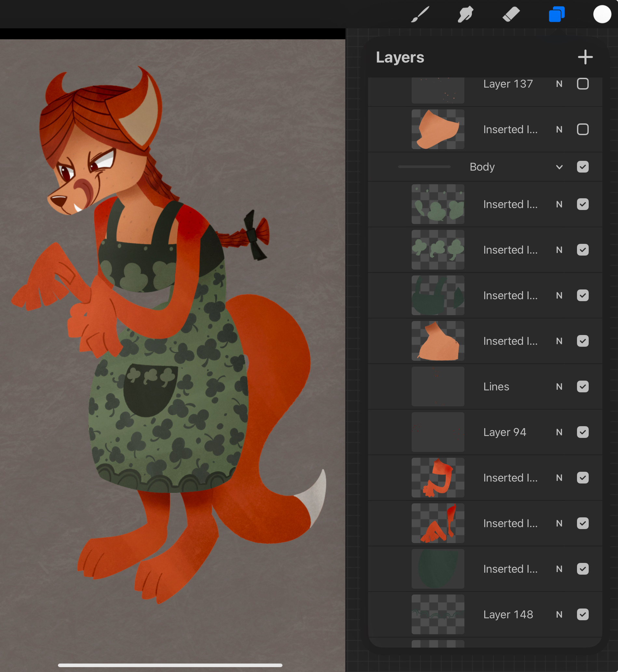Screen dimensions: 618x672
Task: Select the "Layer 137" name
Action: click(x=508, y=84)
